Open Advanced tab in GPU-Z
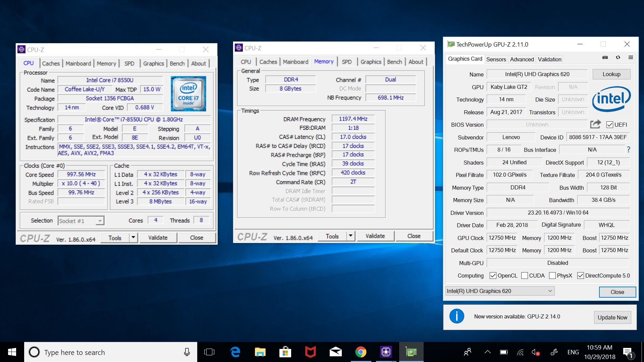The width and height of the screenshot is (644, 362). 522,59
